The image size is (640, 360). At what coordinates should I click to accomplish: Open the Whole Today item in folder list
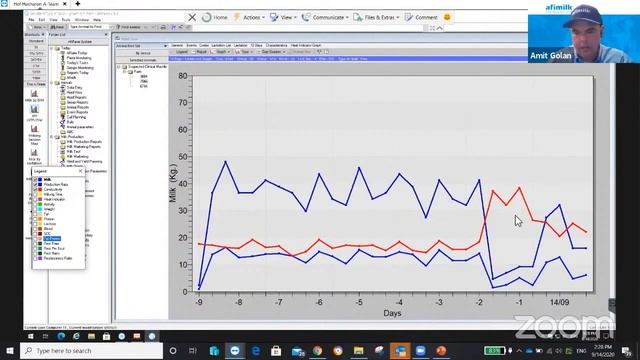pyautogui.click(x=77, y=53)
